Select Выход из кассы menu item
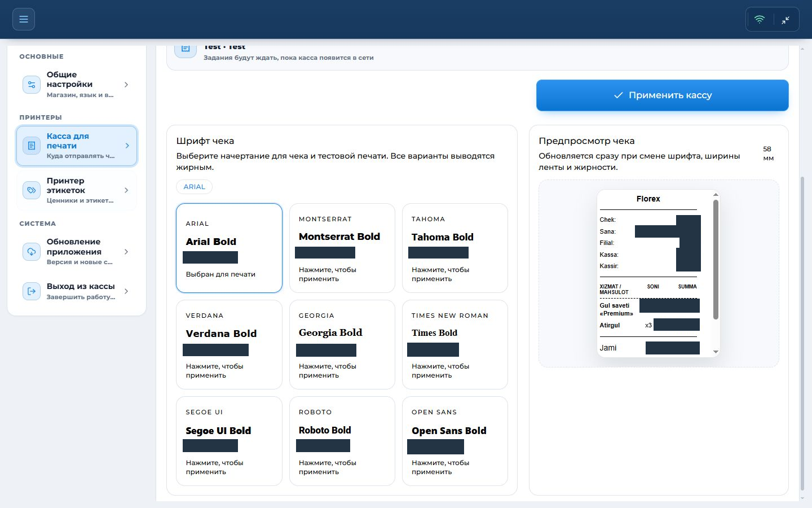812x508 pixels. point(77,291)
